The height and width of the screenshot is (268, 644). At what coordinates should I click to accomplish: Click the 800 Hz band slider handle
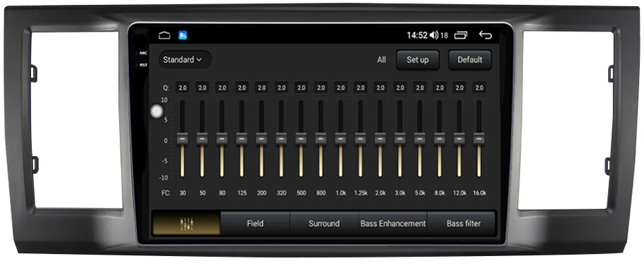(x=321, y=139)
